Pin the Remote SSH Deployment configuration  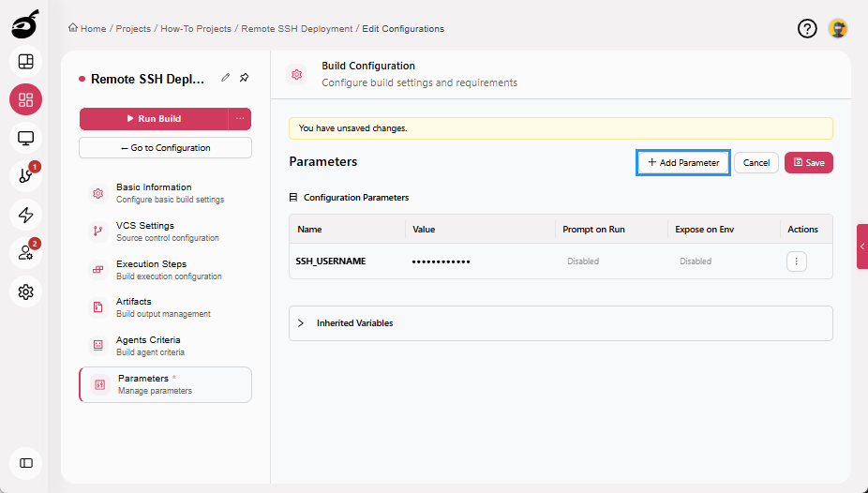(244, 78)
